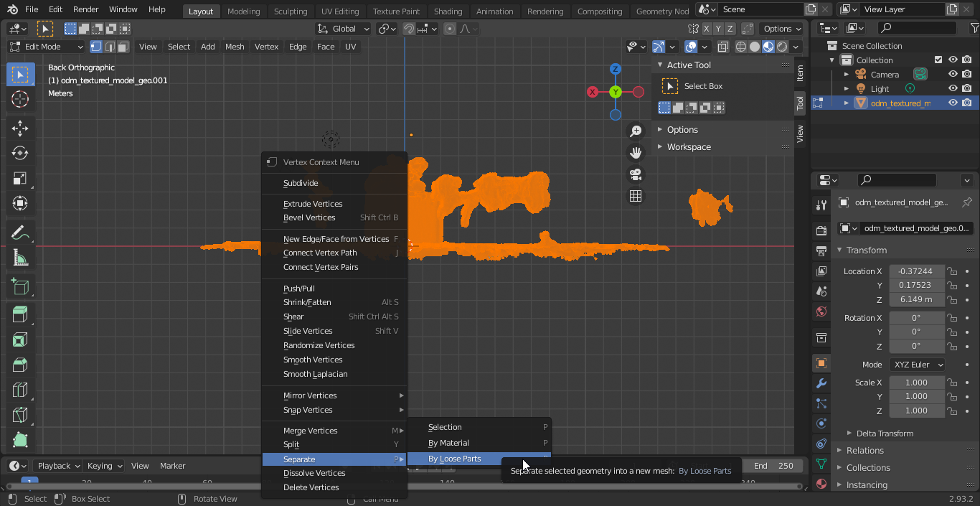The image size is (980, 506).
Task: Open the XYZ Euler rotation mode dropdown
Action: (x=917, y=365)
